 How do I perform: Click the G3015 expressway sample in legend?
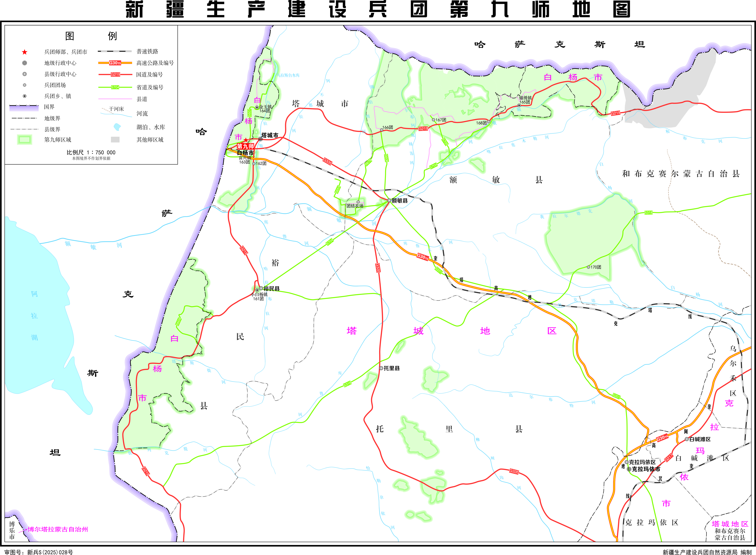click(115, 63)
